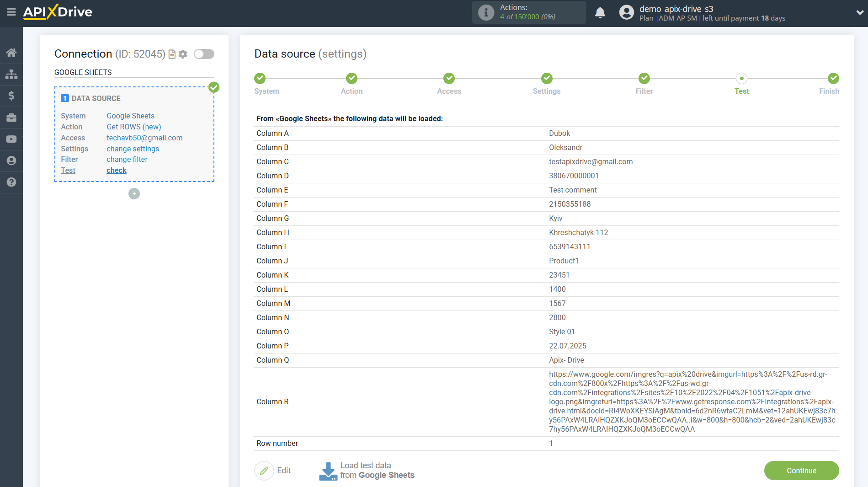Viewport: 868px width, 487px height.
Task: Go to the Finish step
Action: 833,78
